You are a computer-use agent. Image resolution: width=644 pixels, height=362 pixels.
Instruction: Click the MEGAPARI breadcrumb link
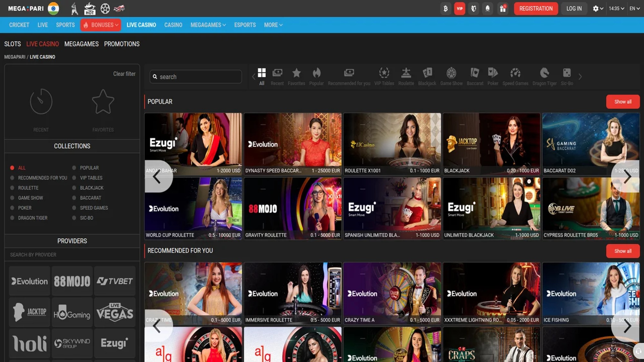15,57
